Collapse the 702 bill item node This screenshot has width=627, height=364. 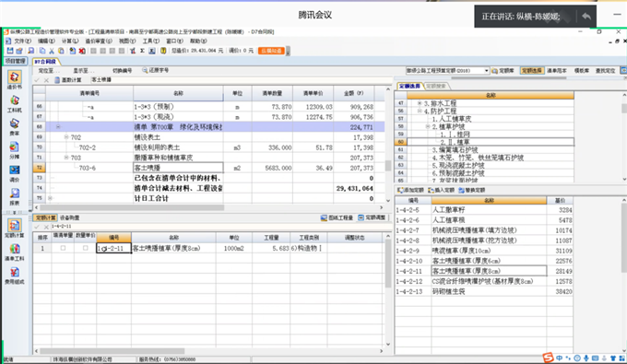tap(66, 137)
